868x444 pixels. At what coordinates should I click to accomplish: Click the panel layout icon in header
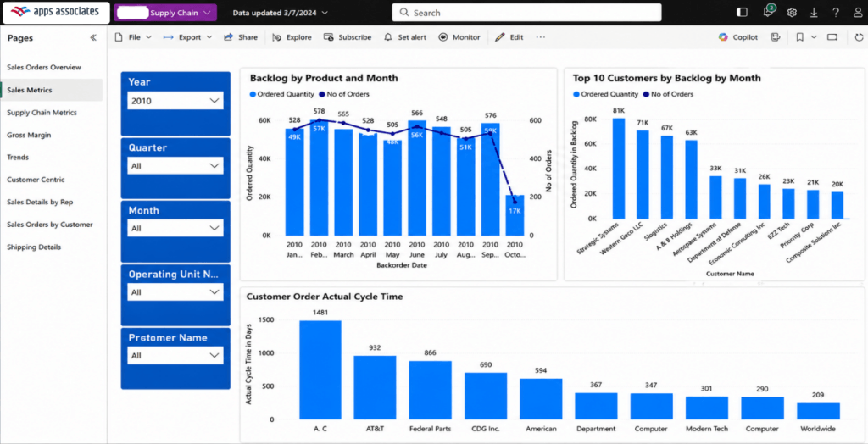point(743,12)
